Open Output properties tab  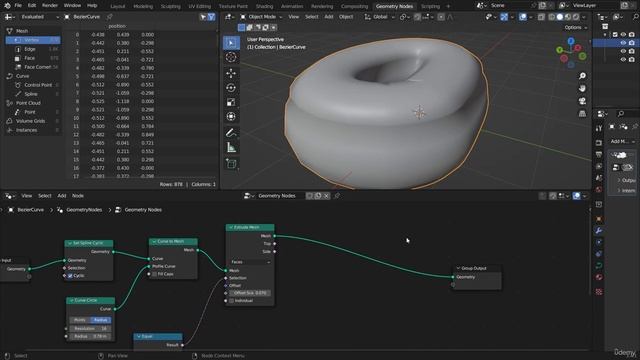pos(599,154)
